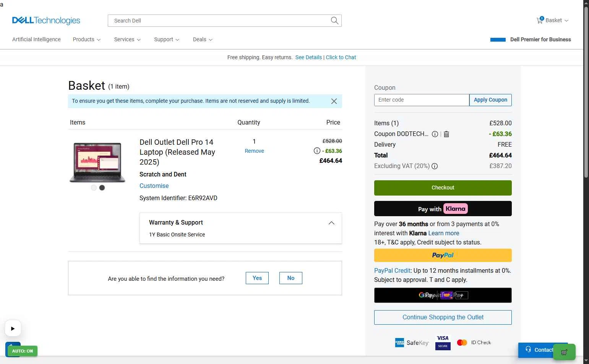This screenshot has height=364, width=589.
Task: Click the Visa Secure logo
Action: [x=443, y=342]
